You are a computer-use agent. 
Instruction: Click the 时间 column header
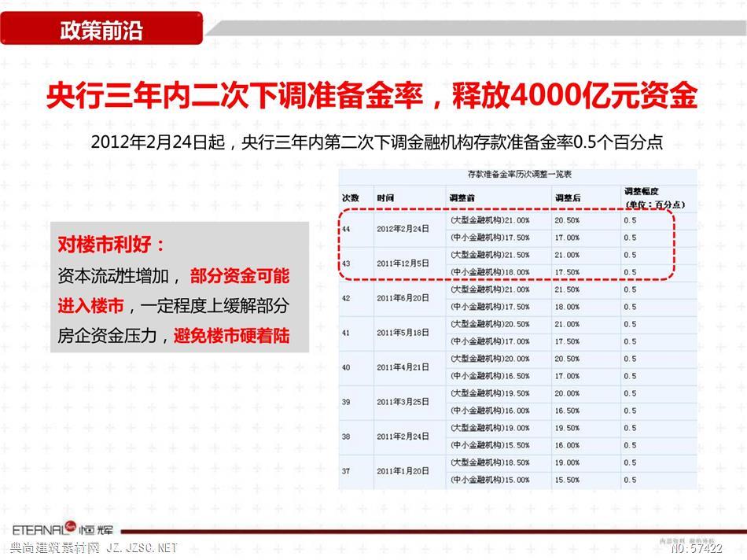point(385,197)
